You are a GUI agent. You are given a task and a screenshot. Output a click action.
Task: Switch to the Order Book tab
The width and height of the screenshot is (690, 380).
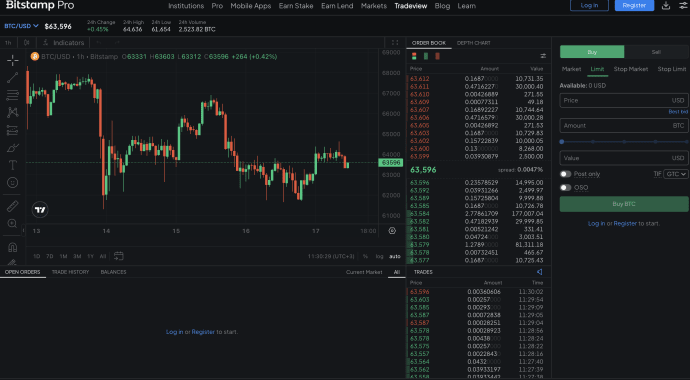pos(429,43)
